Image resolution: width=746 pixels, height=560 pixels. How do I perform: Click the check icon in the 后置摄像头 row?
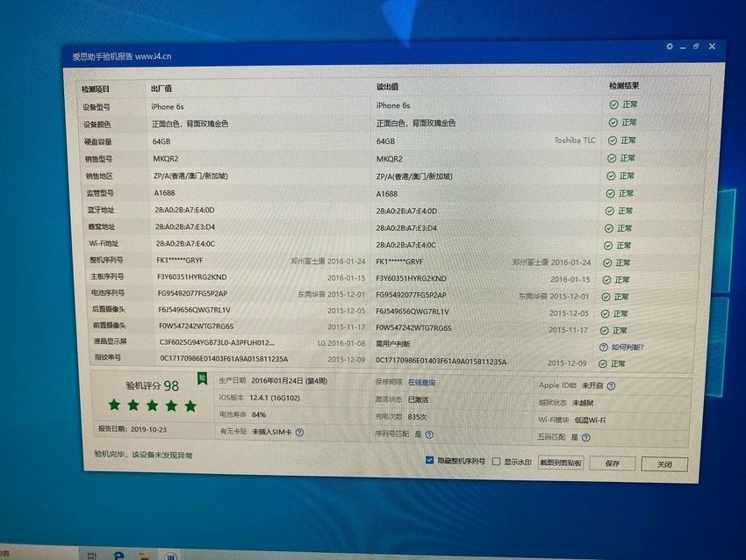[x=605, y=314]
